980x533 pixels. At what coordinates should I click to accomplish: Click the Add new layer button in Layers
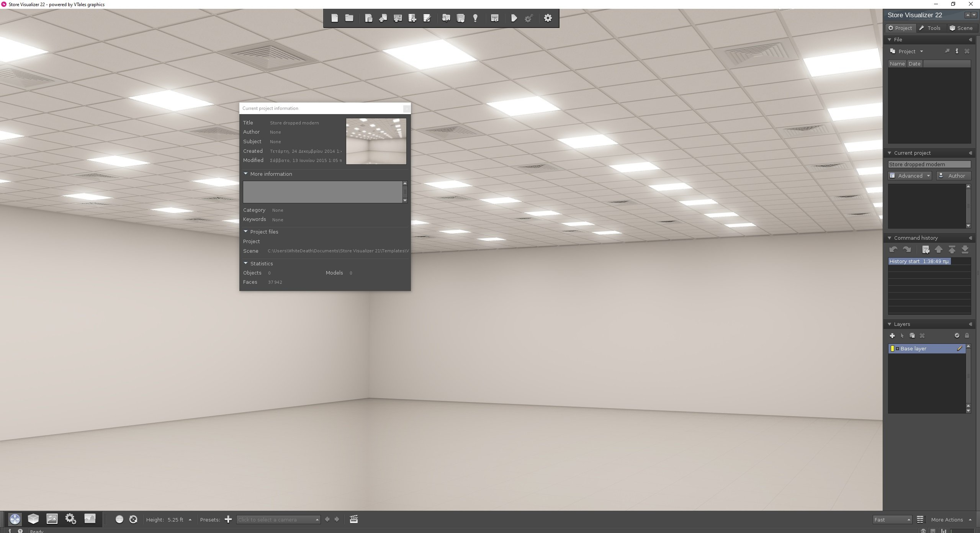[892, 335]
